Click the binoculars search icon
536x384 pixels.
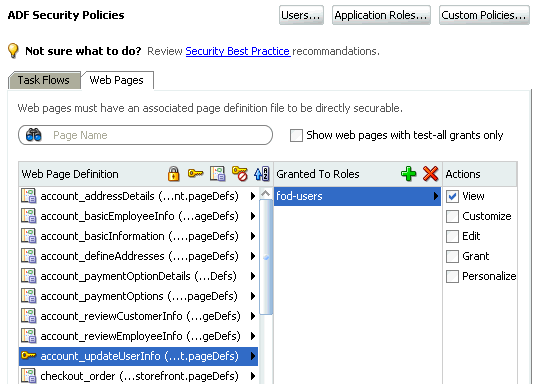34,135
